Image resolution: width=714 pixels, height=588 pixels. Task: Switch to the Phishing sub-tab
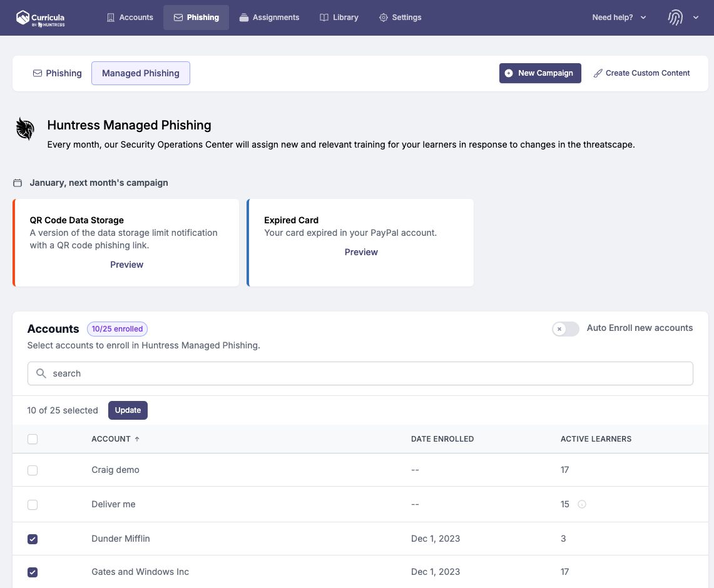point(57,73)
